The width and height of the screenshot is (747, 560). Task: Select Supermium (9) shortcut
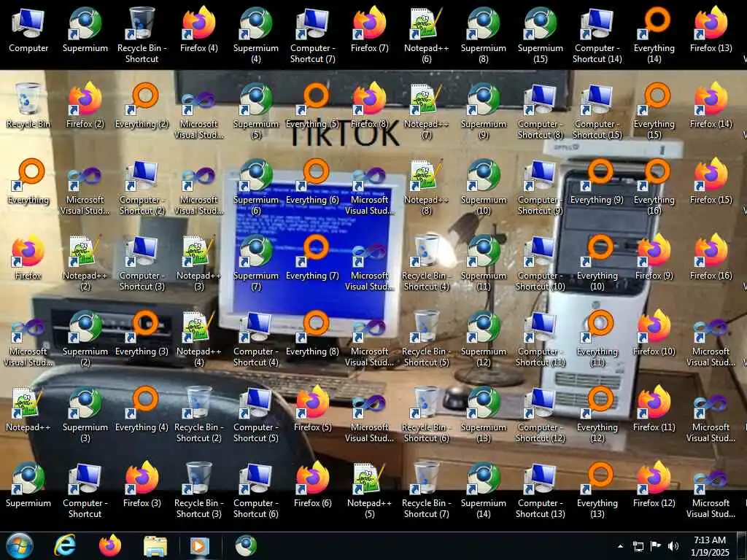pos(484,111)
